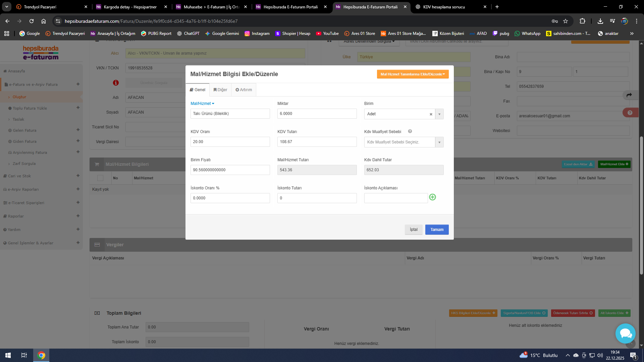Open Chrome downloads icon
Image resolution: width=644 pixels, height=362 pixels.
pyautogui.click(x=600, y=21)
